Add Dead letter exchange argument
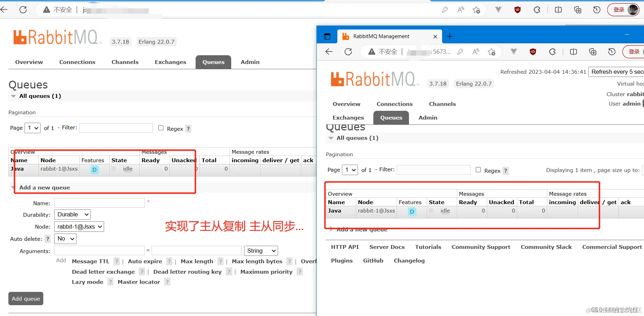 103,272
